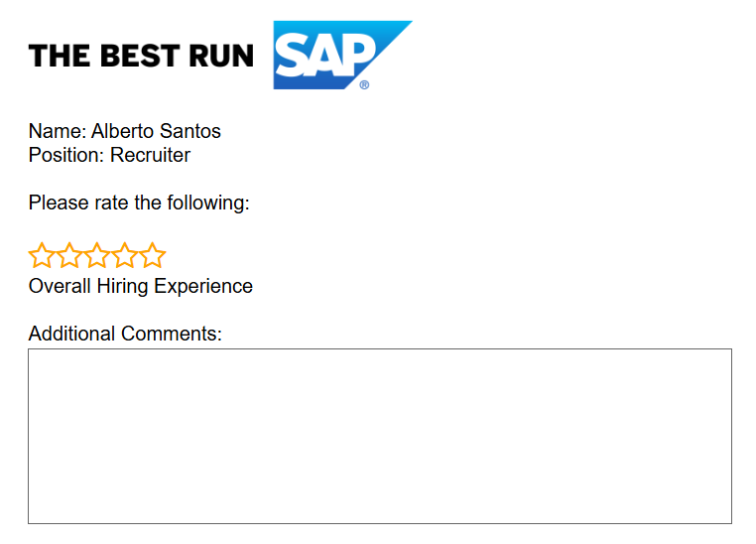Click the "Please rate the following:" instruction
Viewport: 756px width, 544px height.
[x=139, y=203]
